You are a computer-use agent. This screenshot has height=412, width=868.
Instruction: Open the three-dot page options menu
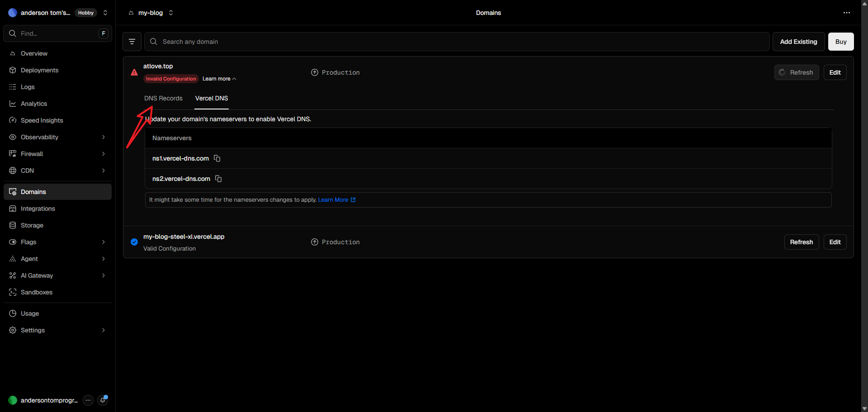click(847, 13)
